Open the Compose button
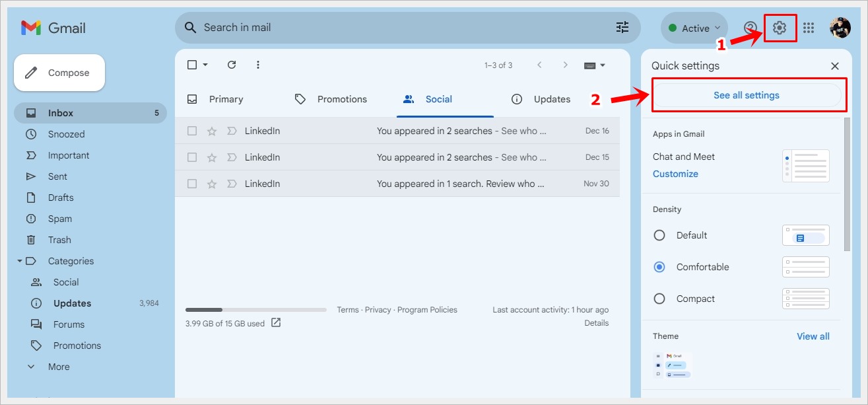Screen dimensions: 868x405 pyautogui.click(x=59, y=73)
